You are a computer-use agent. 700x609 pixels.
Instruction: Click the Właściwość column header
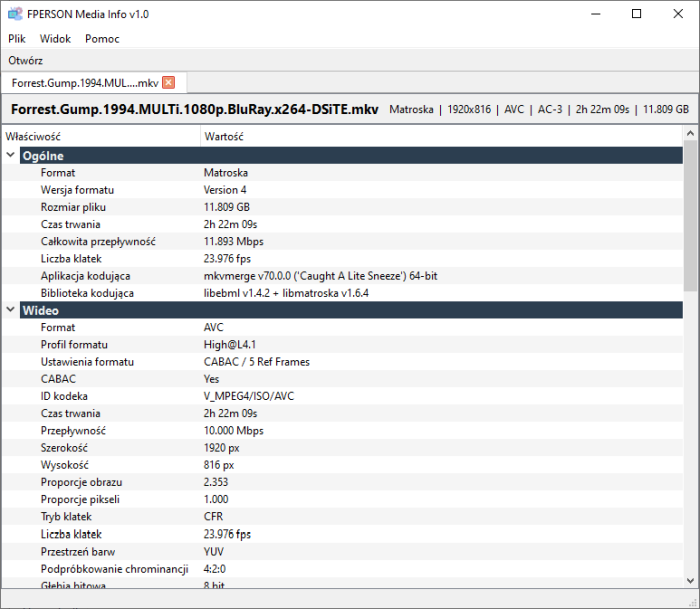click(102, 136)
